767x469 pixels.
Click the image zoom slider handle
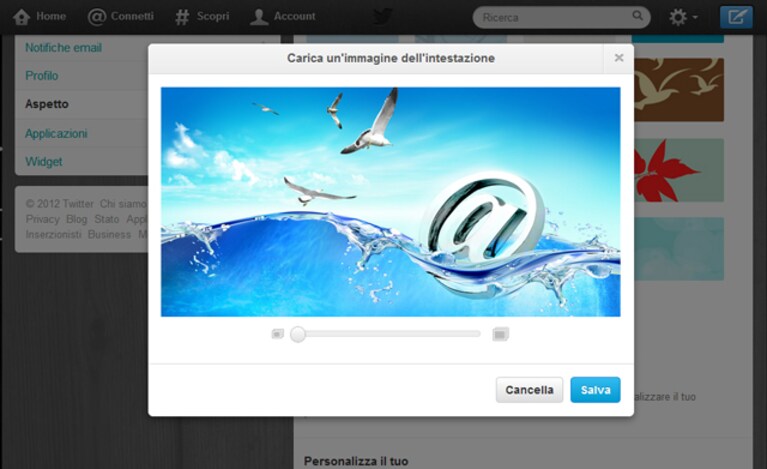click(x=298, y=335)
